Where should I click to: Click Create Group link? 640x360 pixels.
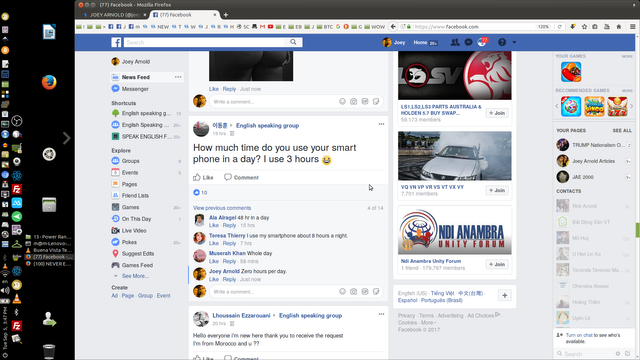click(145, 296)
